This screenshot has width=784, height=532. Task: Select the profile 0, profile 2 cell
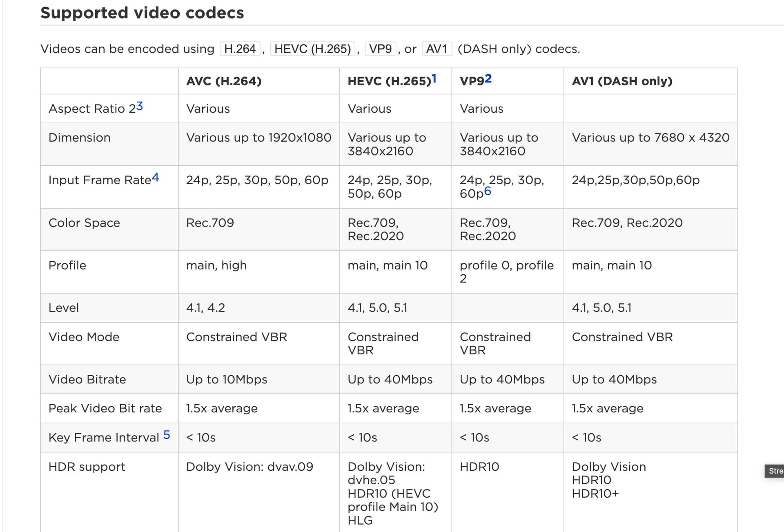tap(508, 272)
